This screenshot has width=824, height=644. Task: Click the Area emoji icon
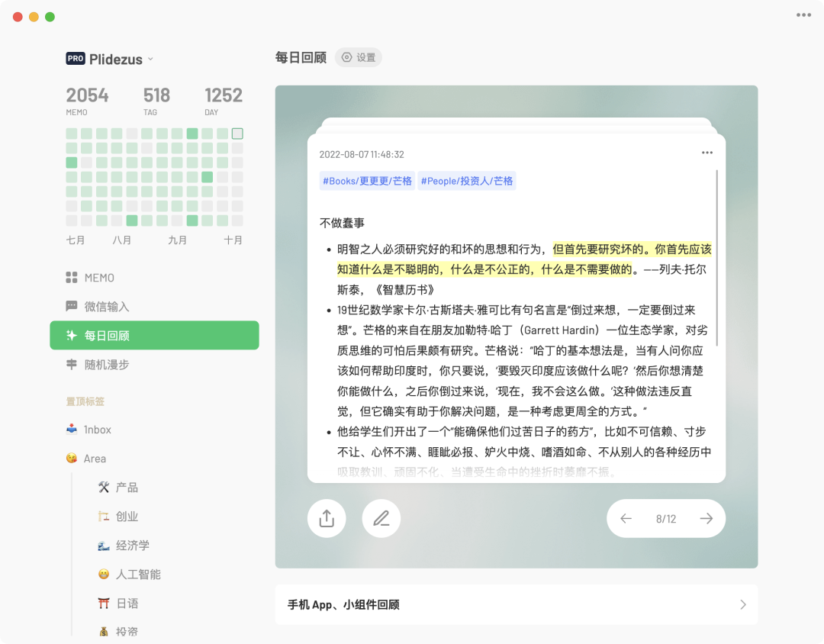[72, 458]
